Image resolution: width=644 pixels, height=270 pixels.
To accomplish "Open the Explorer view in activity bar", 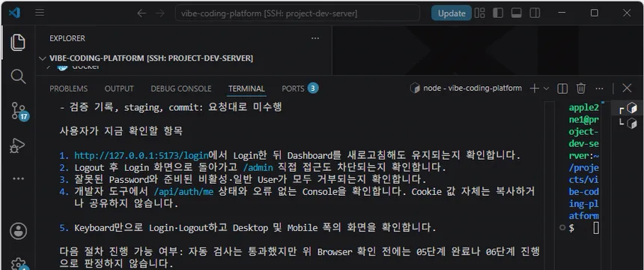I will coord(18,43).
